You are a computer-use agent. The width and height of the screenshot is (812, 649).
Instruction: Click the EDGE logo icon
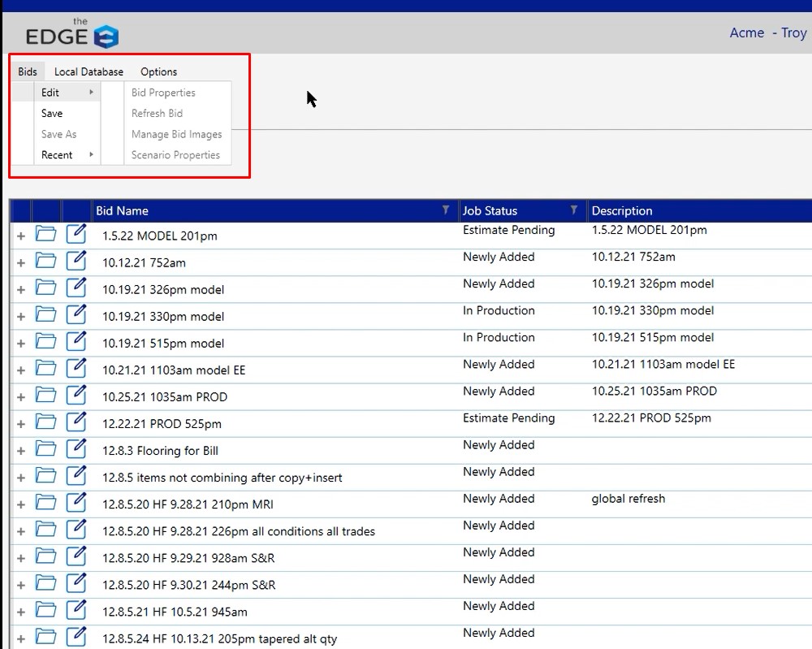(x=106, y=35)
